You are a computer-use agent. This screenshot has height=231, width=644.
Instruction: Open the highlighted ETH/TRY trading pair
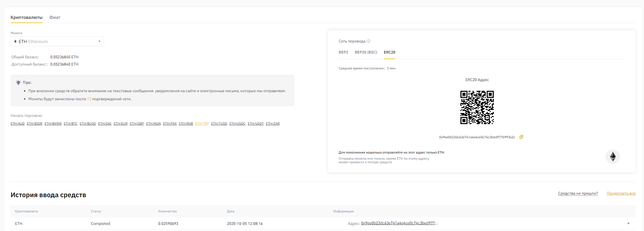202,124
